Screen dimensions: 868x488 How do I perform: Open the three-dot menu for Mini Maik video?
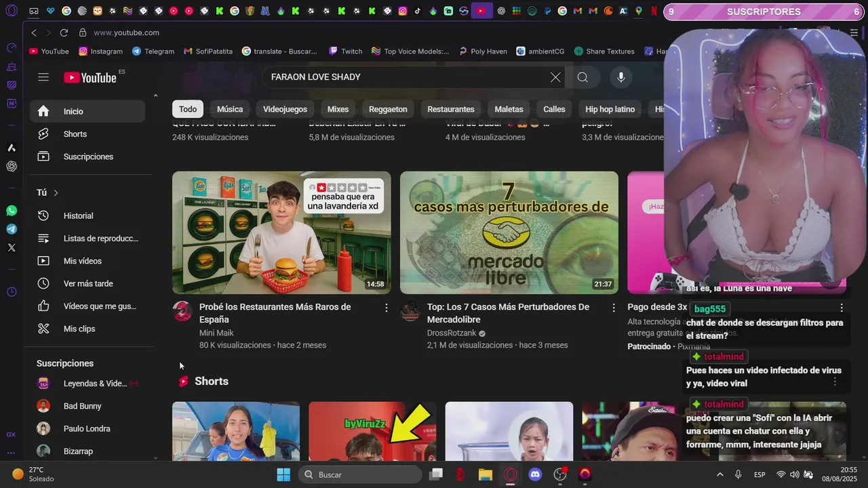pyautogui.click(x=387, y=308)
